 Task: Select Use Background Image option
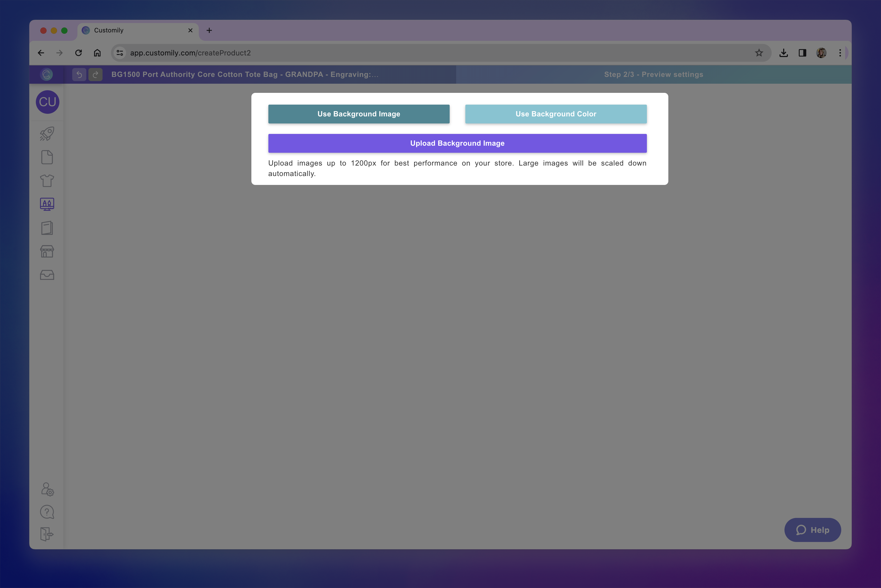click(x=359, y=114)
